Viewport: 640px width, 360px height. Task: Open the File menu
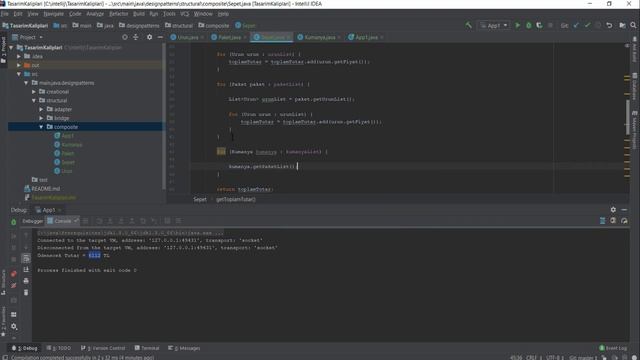[x=5, y=14]
